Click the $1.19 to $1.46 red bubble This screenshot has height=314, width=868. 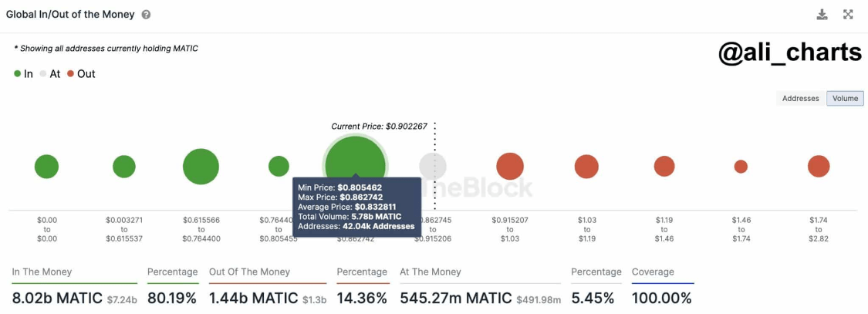664,166
